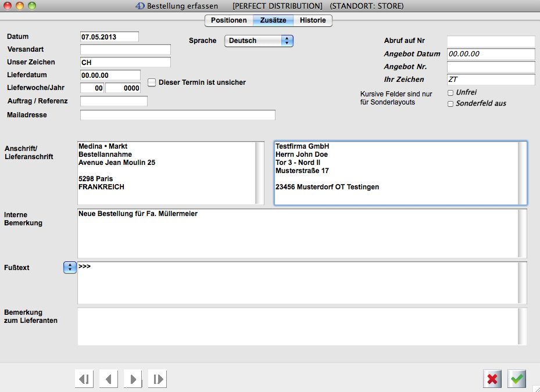Click the Testfirma GmbH delivery address box
The height and width of the screenshot is (392, 540).
click(x=395, y=172)
